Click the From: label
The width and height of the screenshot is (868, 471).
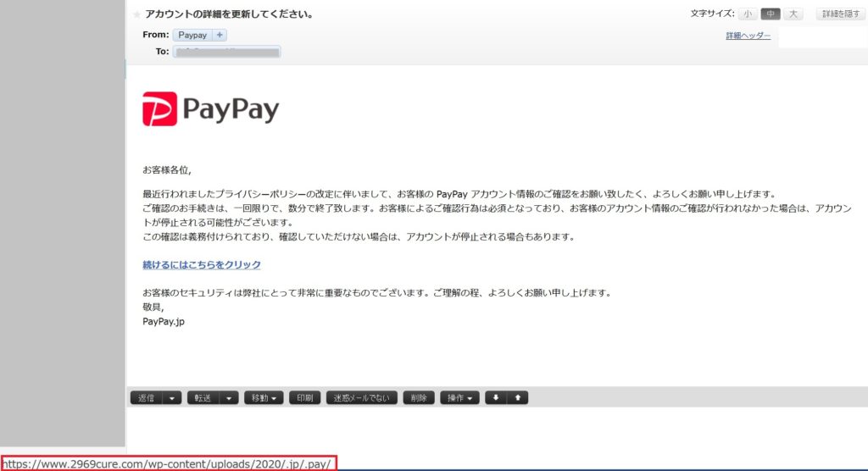[156, 35]
